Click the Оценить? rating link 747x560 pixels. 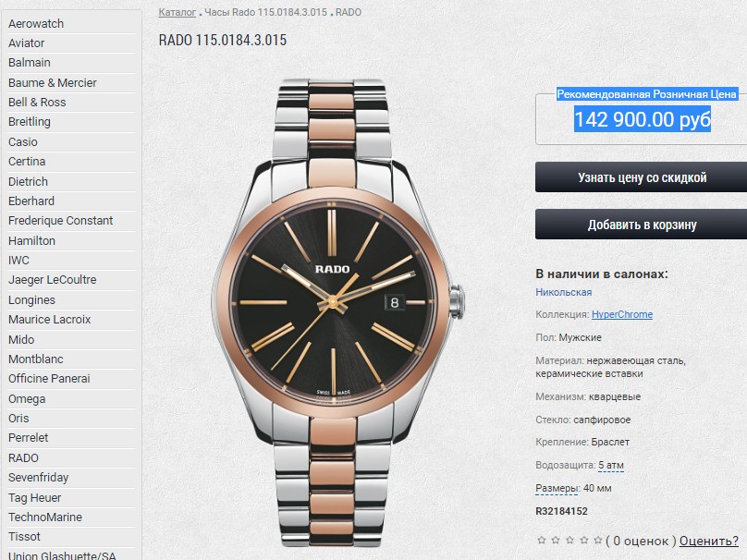click(708, 541)
